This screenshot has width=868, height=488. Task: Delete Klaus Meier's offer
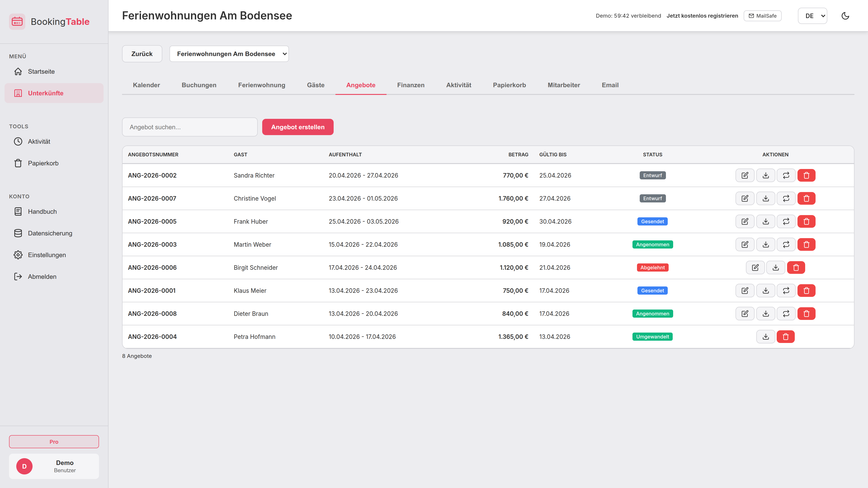click(806, 291)
